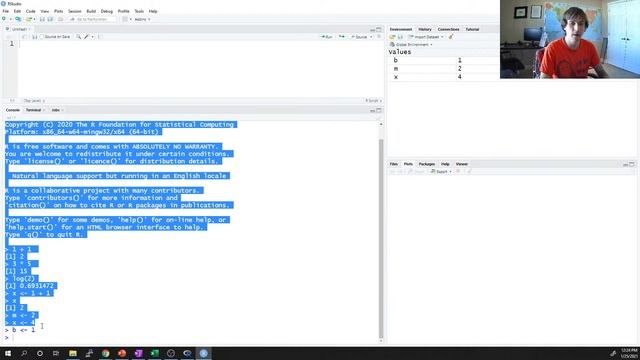Image resolution: width=640 pixels, height=360 pixels.
Task: Open the R Script file type dropdown
Action: [x=373, y=100]
